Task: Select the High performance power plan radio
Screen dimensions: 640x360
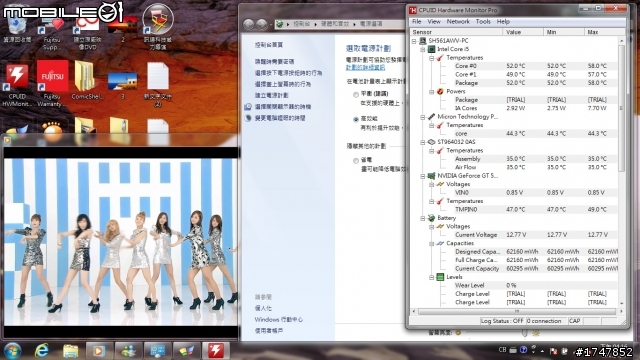Action: (356, 119)
